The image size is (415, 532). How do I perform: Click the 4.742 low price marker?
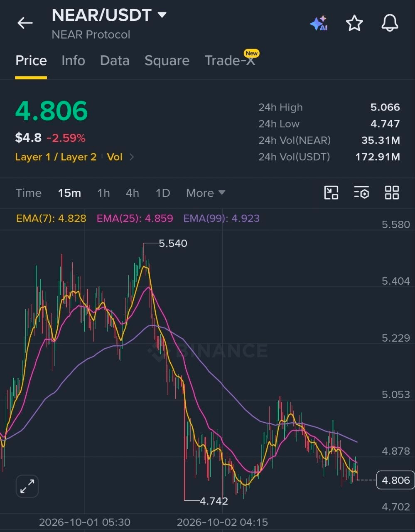tap(214, 501)
